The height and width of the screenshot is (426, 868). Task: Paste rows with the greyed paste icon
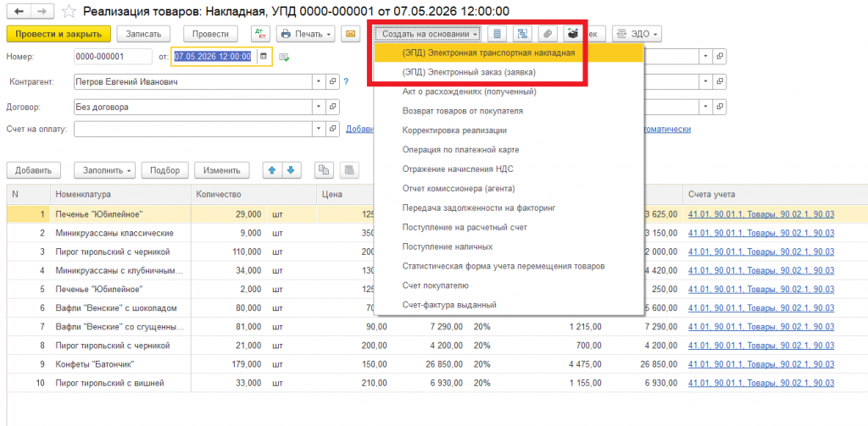pyautogui.click(x=350, y=170)
